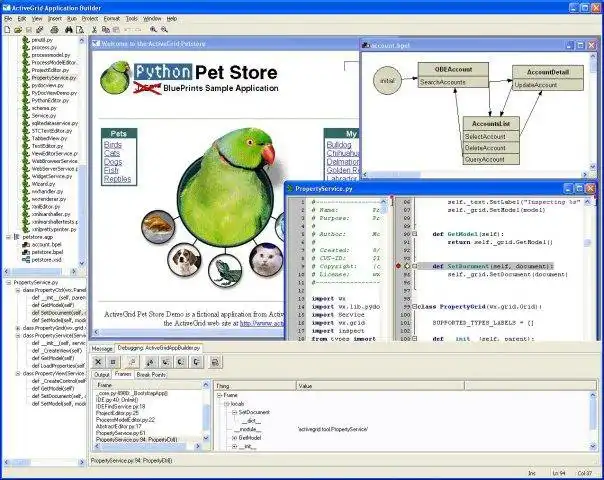Switch to the Break Points tab
This screenshot has width=604, height=480.
coord(151,374)
